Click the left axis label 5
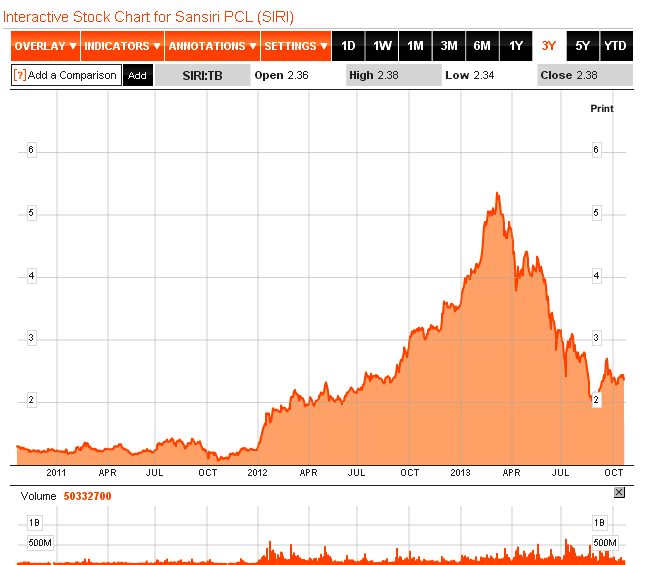Image resolution: width=647 pixels, height=565 pixels. point(31,213)
